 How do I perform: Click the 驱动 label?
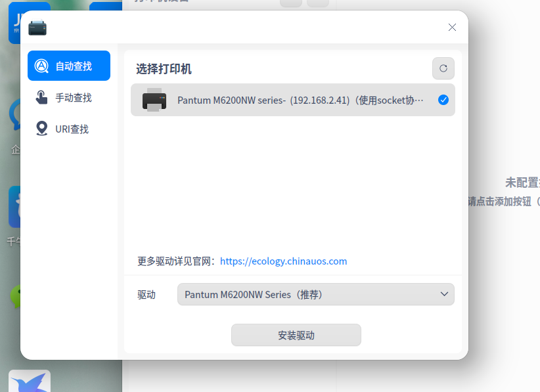click(146, 295)
